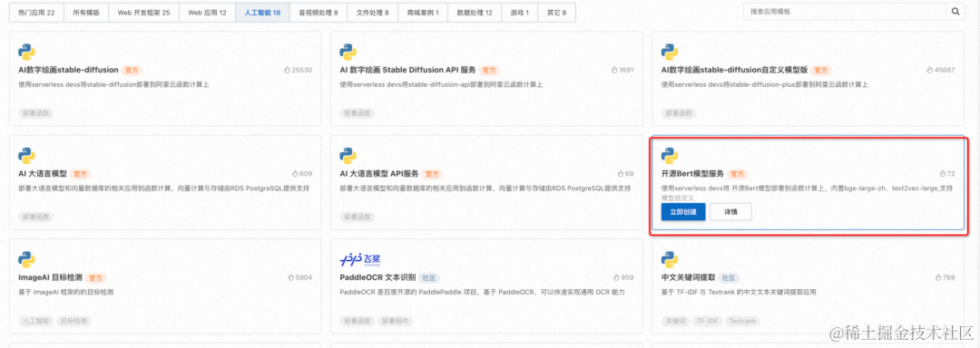The image size is (980, 348).
Task: Open the PaddleOCR 文本识别 title
Action: point(377,277)
